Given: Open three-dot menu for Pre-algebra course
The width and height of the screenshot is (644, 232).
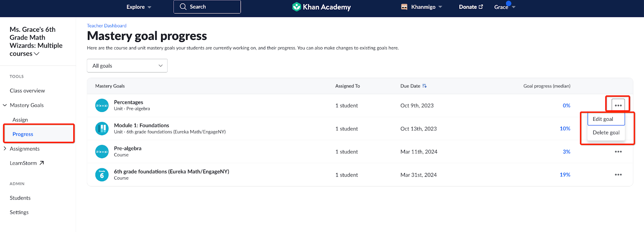Looking at the screenshot, I should pos(618,152).
